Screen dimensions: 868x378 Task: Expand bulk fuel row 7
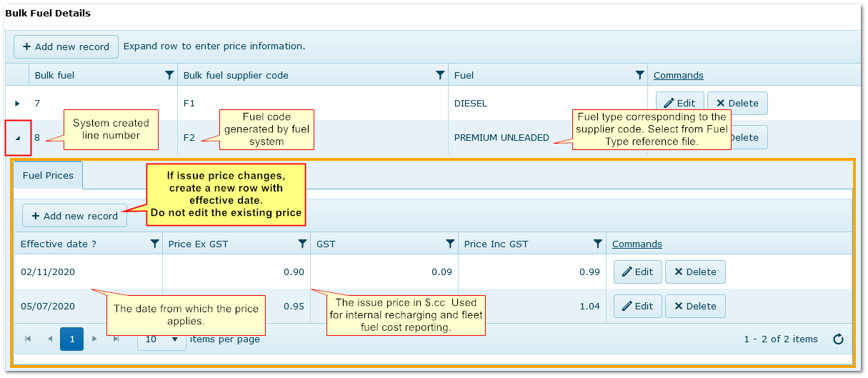(18, 104)
